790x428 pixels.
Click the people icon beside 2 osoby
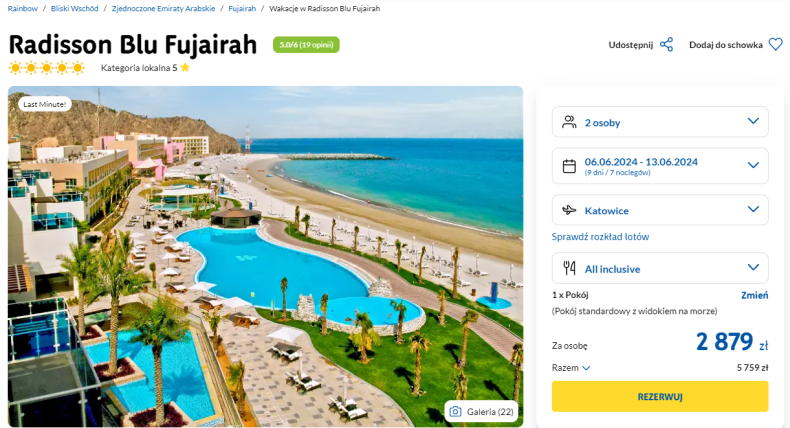point(569,122)
